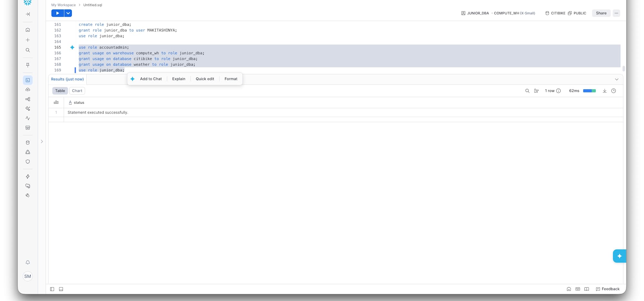Click the Snowflake logo icon

pos(28,3)
